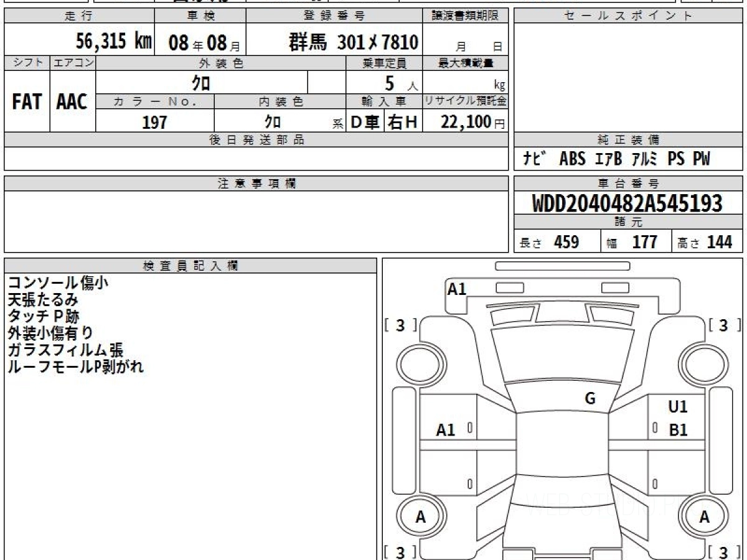This screenshot has height=560, width=747.
Task: Select the 右H steering cell
Action: 403,122
